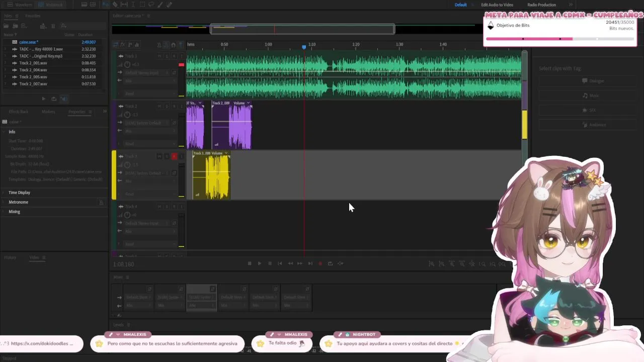
Task: Click Insert into Multitrack icon in Files panel
Action: [x=43, y=26]
